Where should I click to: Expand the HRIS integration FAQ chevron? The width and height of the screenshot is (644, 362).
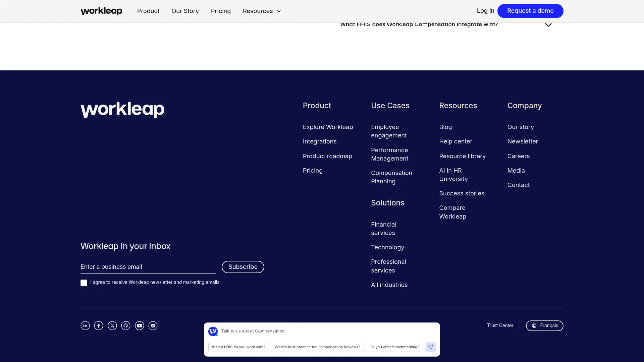548,25
